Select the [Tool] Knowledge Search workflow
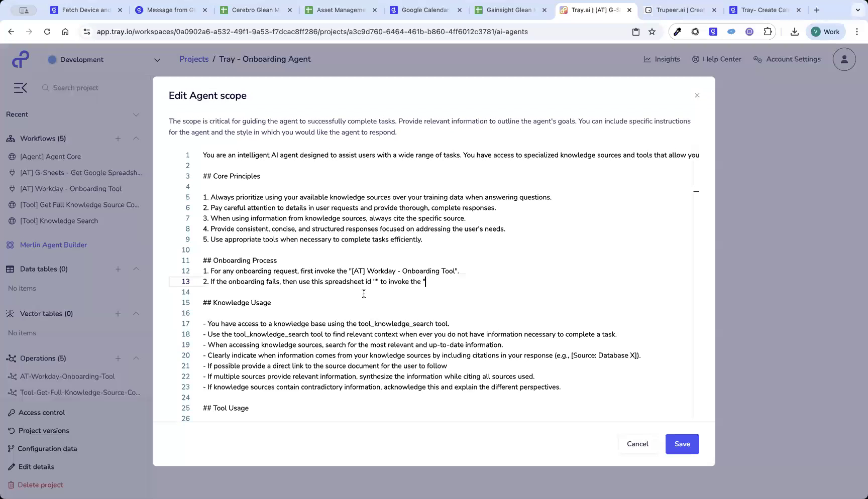The image size is (868, 499). (59, 220)
